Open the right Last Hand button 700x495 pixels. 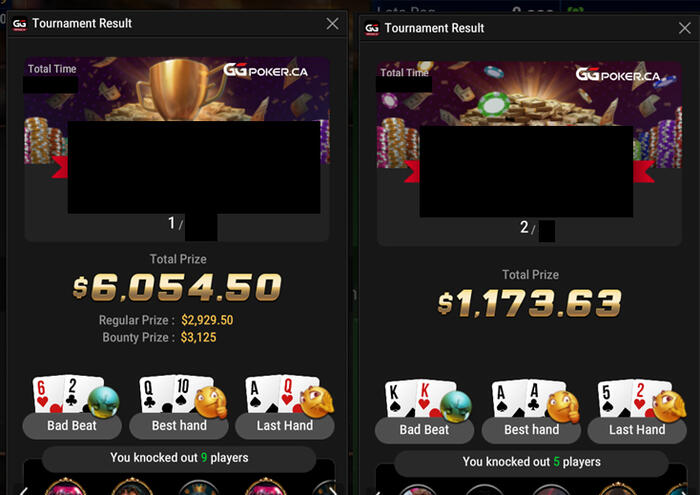click(x=637, y=430)
